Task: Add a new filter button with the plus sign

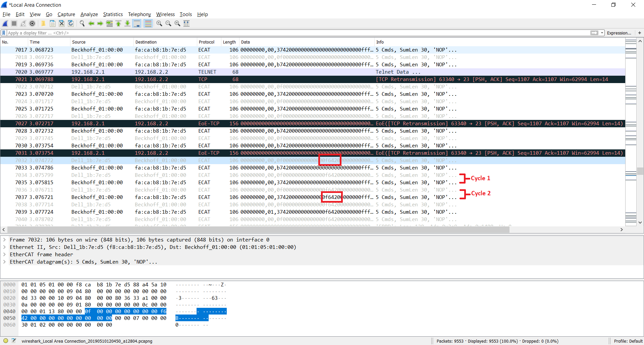Action: [x=640, y=33]
